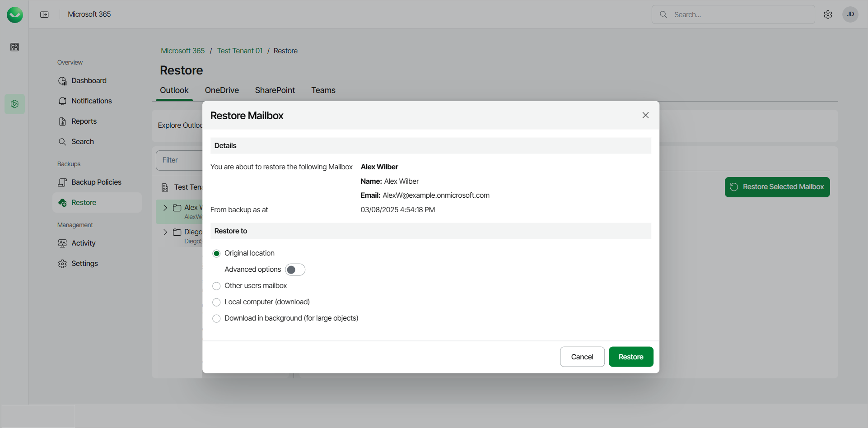Go to Activity in the sidebar
Image resolution: width=868 pixels, height=428 pixels.
pos(83,243)
